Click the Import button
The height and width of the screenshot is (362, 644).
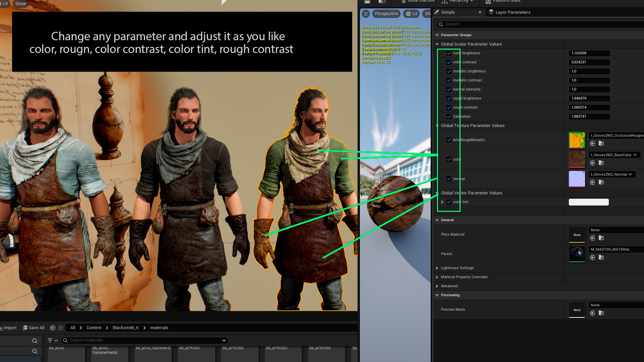(x=9, y=328)
